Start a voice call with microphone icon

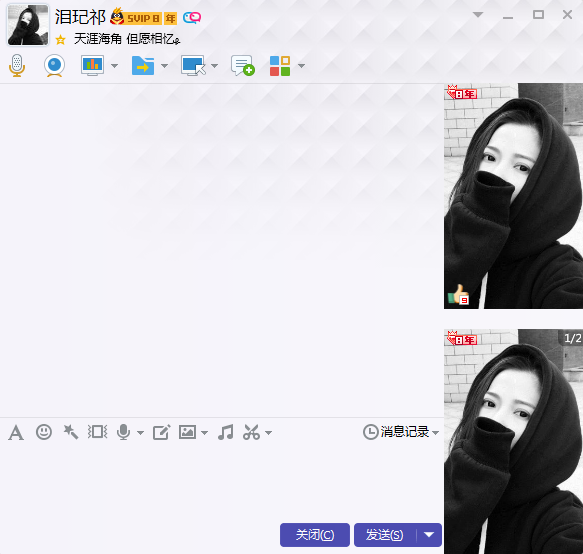[x=17, y=65]
